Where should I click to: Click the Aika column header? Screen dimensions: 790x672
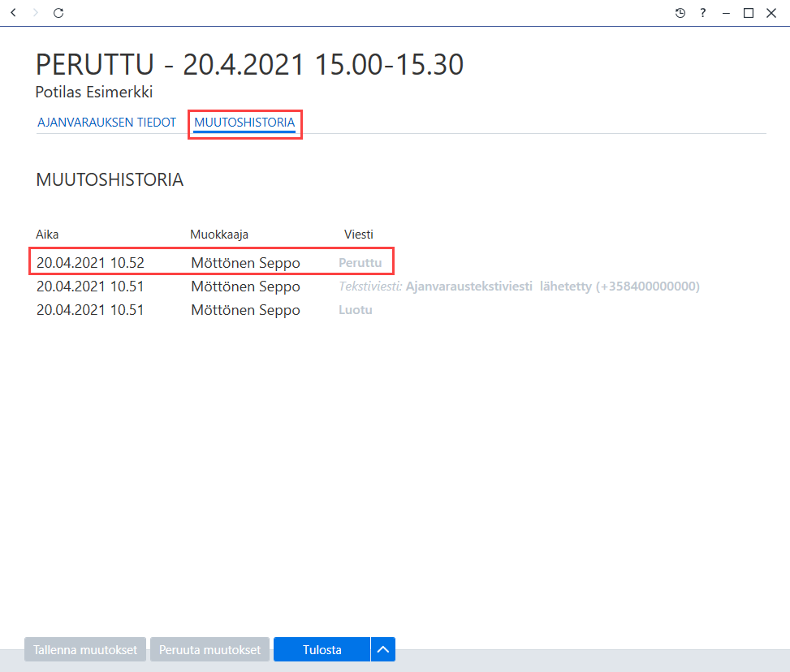pos(47,235)
